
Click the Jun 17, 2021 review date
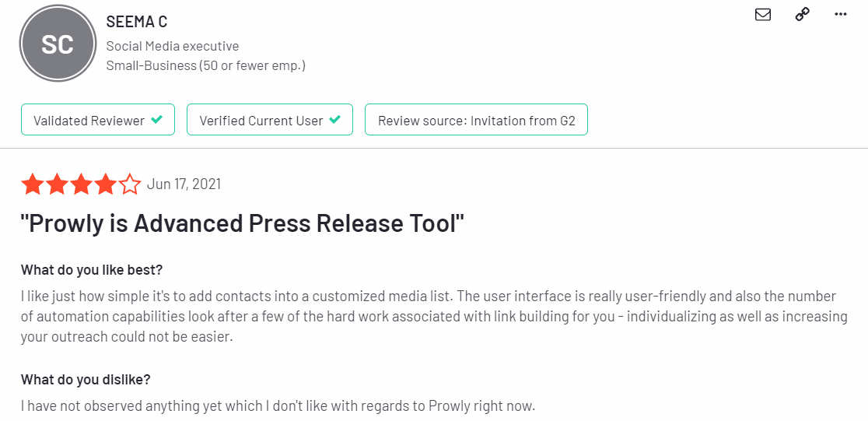(x=184, y=184)
